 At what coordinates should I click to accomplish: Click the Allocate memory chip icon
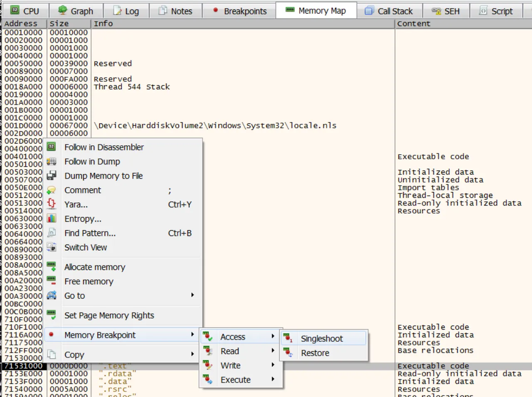(51, 266)
